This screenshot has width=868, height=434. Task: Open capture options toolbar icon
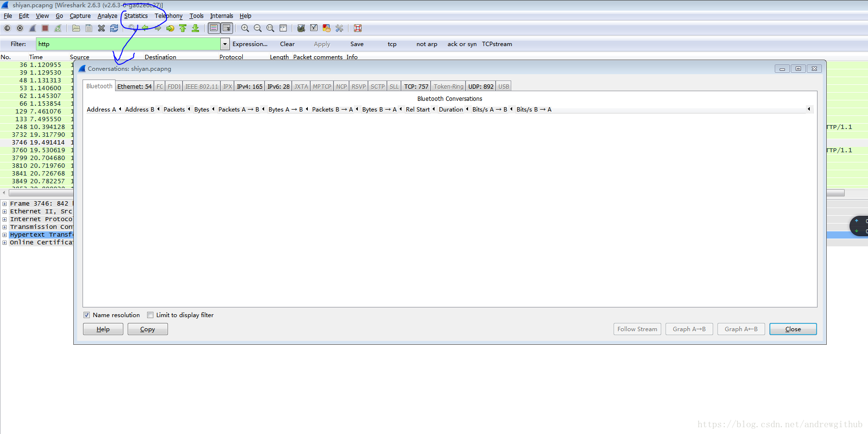(20, 28)
